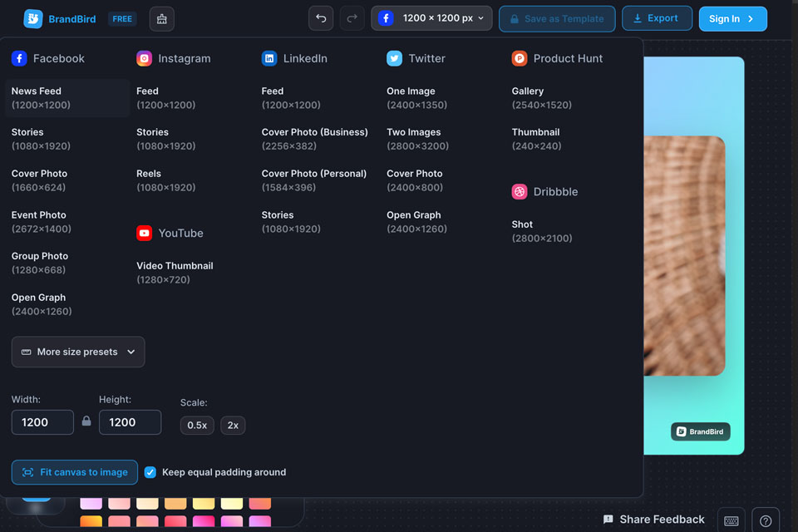Viewport: 798px width, 532px height.
Task: Click Fit canvas to image button
Action: click(74, 472)
